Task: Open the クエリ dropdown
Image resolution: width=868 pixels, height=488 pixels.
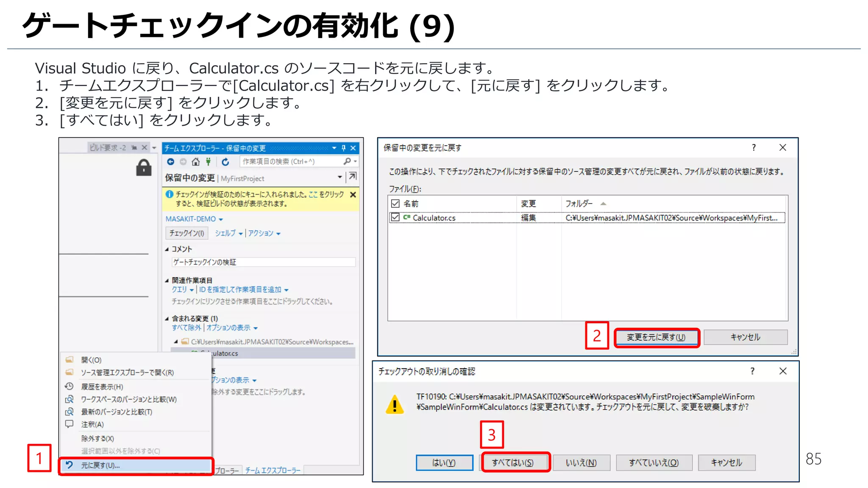Action: pos(183,289)
